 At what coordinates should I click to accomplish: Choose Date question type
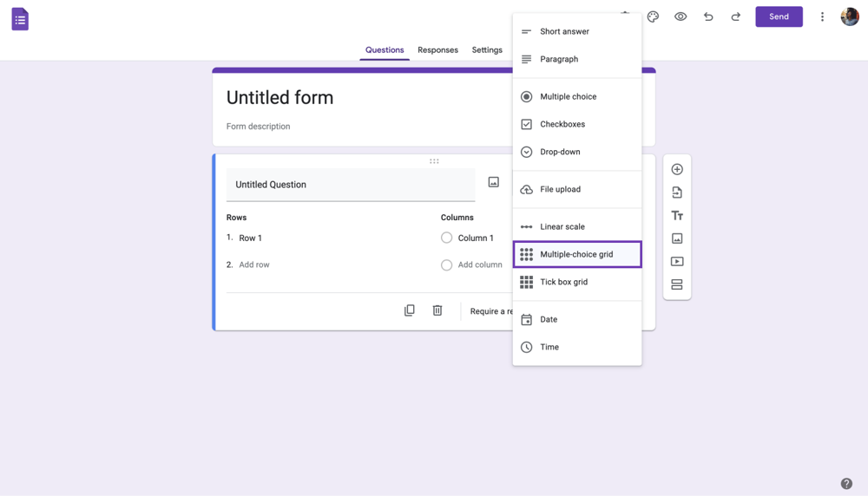(577, 320)
